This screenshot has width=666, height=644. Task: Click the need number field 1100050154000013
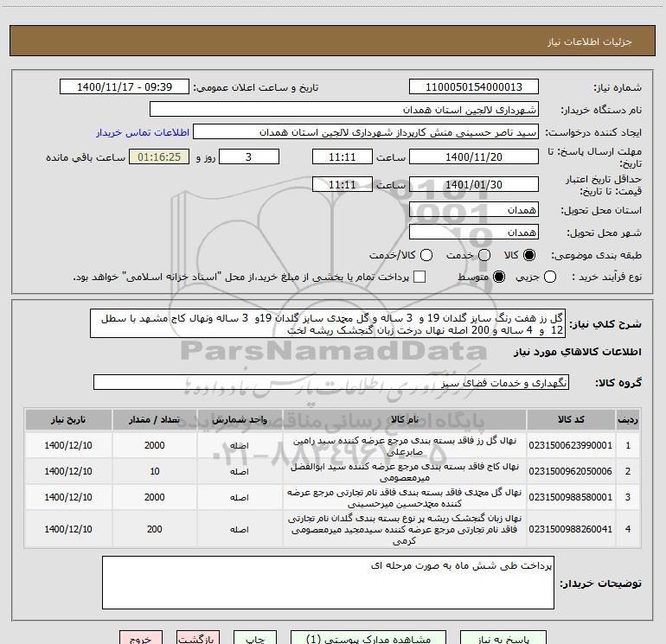point(474,87)
